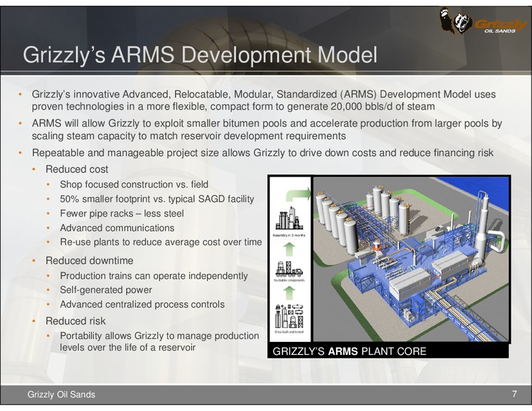Click 50% smaller footprint vs. typical SAGD facility
The height and width of the screenshot is (411, 532).
click(157, 199)
